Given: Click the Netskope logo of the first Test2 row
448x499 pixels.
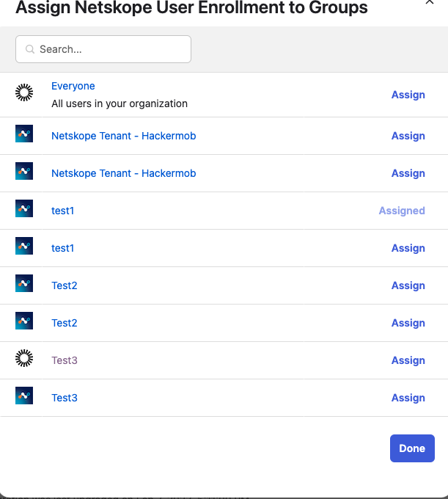Looking at the screenshot, I should click(x=24, y=283).
